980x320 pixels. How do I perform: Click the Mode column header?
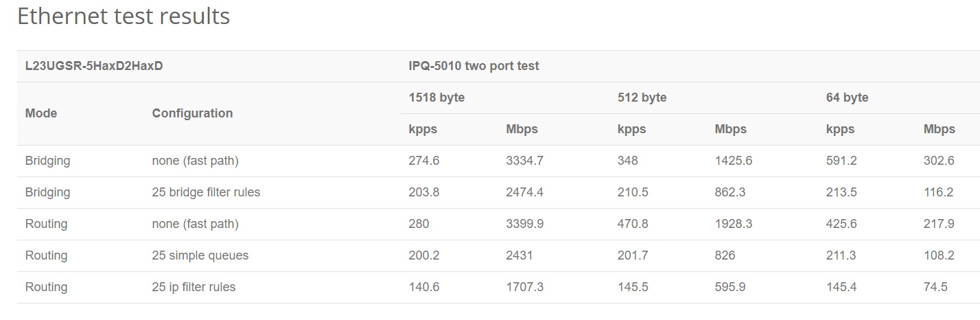[41, 113]
